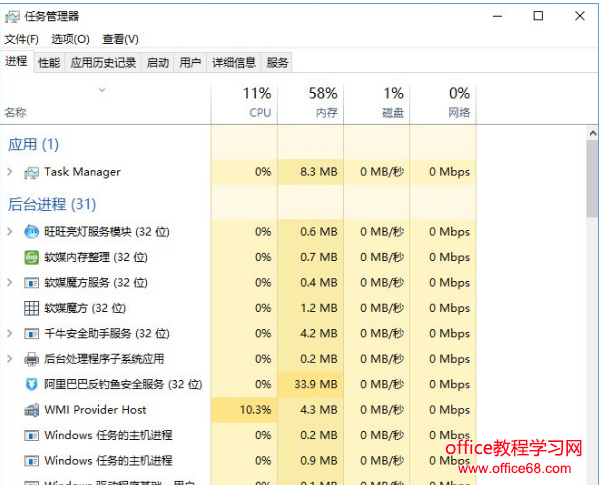Viewport: 601px width, 485px height.
Task: Expand the Task Manager process entry
Action: click(x=10, y=172)
